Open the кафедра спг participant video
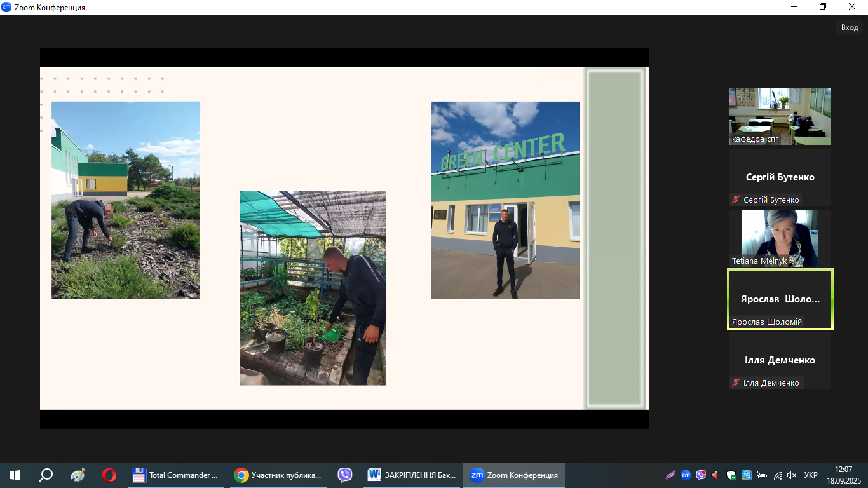This screenshot has width=868, height=488. [780, 116]
